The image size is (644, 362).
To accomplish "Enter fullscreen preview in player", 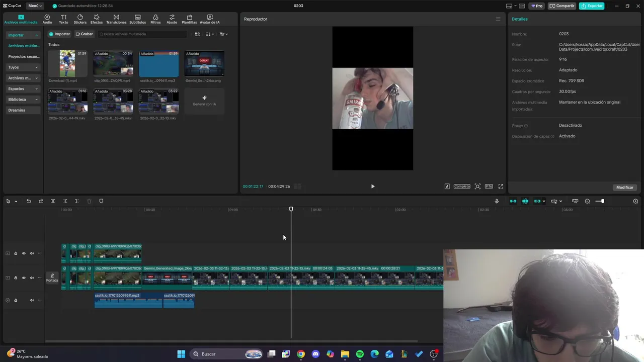I will point(501,187).
